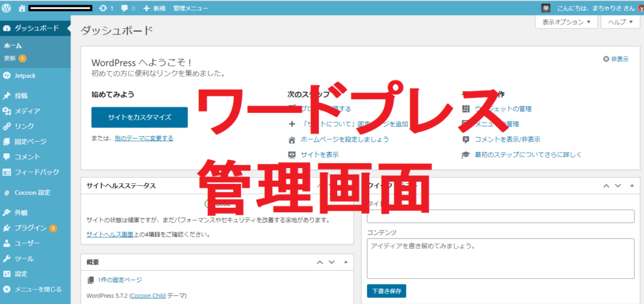The height and width of the screenshot is (304, 644).
Task: Click the Jetpack icon in the sidebar
Action: point(6,76)
